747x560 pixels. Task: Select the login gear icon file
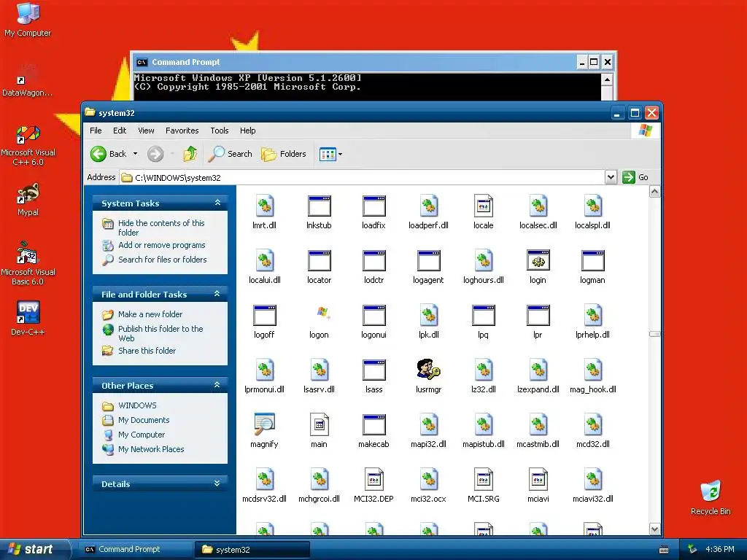pos(538,260)
